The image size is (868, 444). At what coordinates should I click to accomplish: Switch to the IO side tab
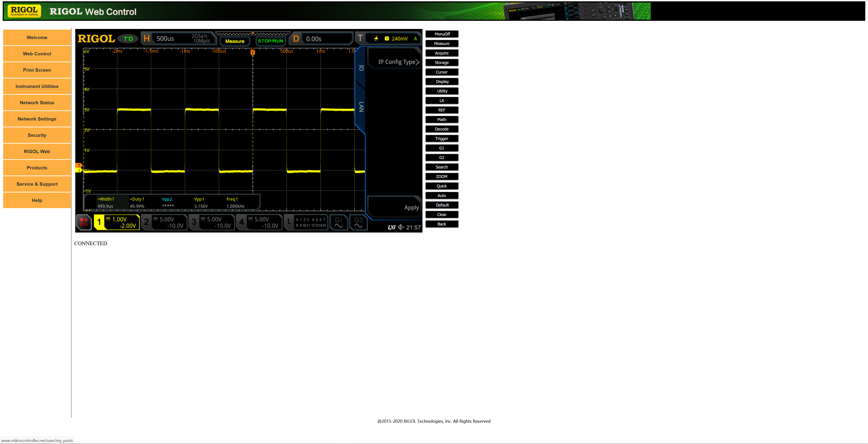[x=361, y=68]
